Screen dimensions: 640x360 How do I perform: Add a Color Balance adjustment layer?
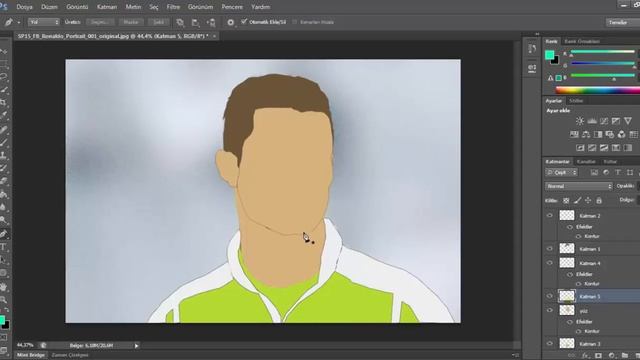point(586,134)
